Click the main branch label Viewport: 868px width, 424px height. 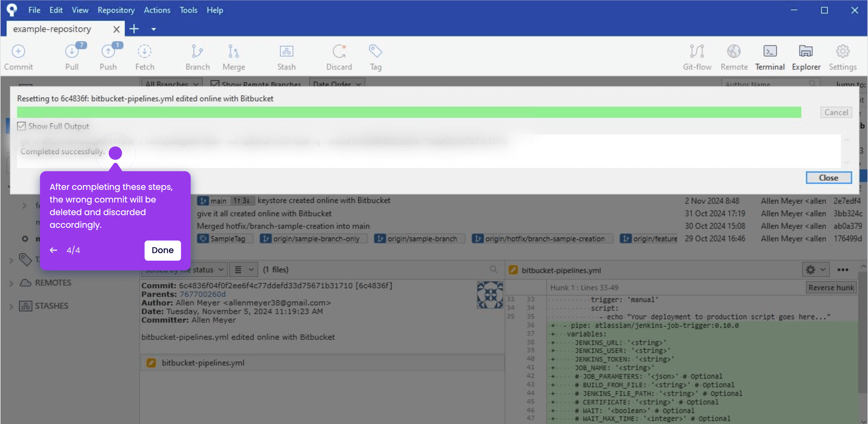coord(226,201)
